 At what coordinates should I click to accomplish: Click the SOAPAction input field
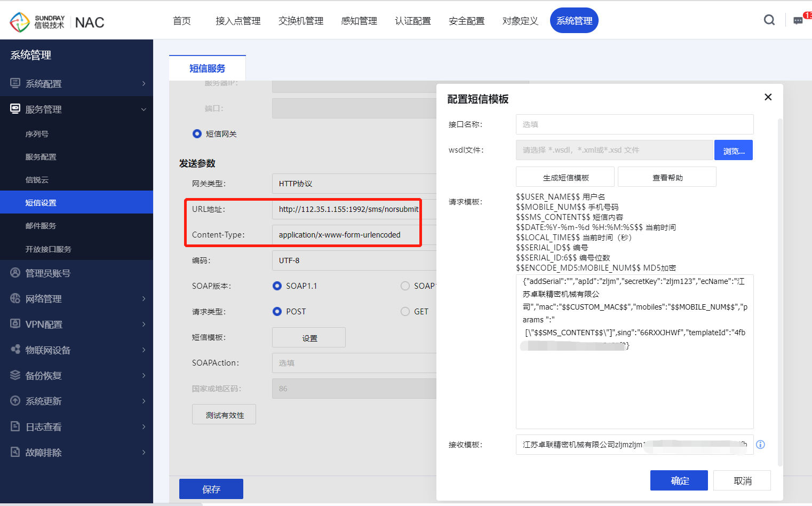354,363
